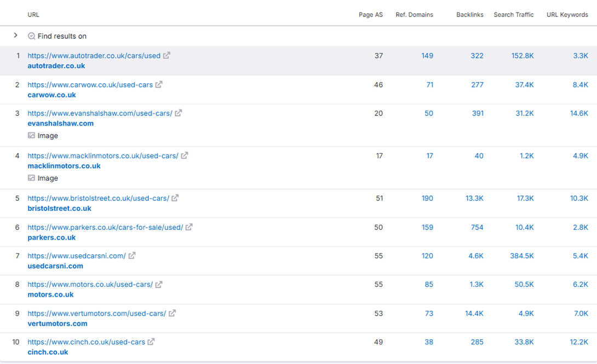Click cinch's 12.2K URL keywords value
This screenshot has width=597, height=364.
click(579, 342)
